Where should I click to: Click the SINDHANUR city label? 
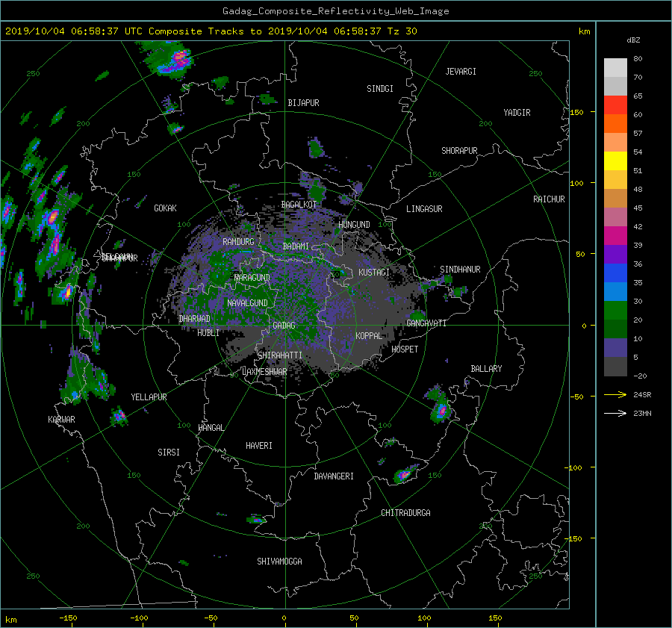460,270
